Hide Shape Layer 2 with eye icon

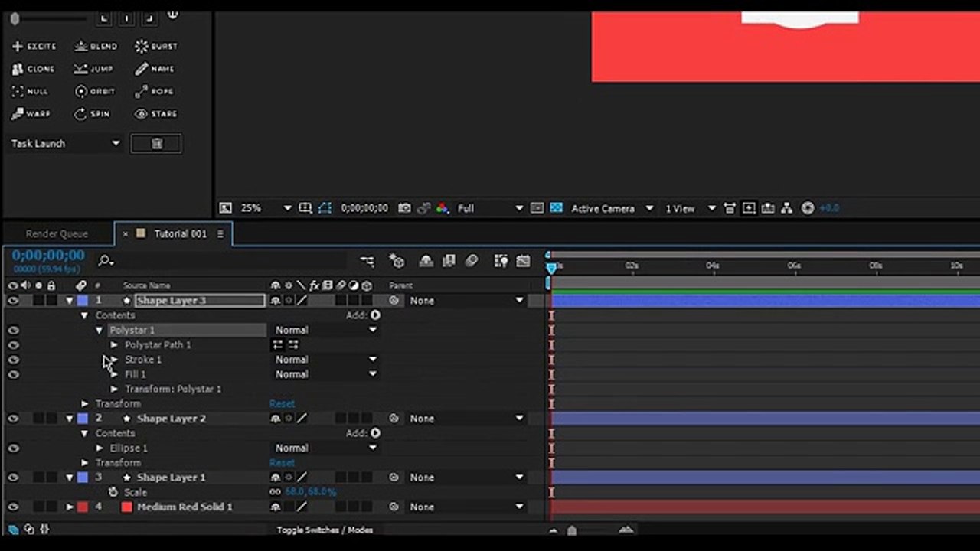coord(12,419)
